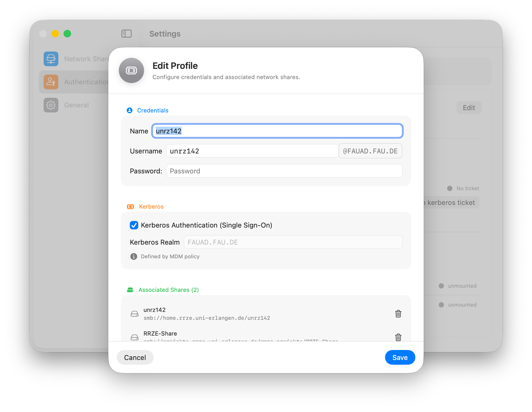Switch to the General section
532x412 pixels.
pyautogui.click(x=76, y=105)
